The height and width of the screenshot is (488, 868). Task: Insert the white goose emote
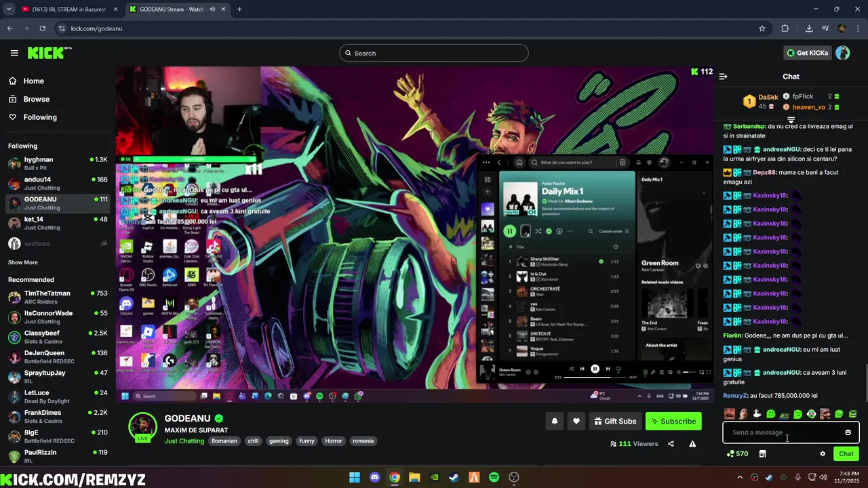[757, 413]
